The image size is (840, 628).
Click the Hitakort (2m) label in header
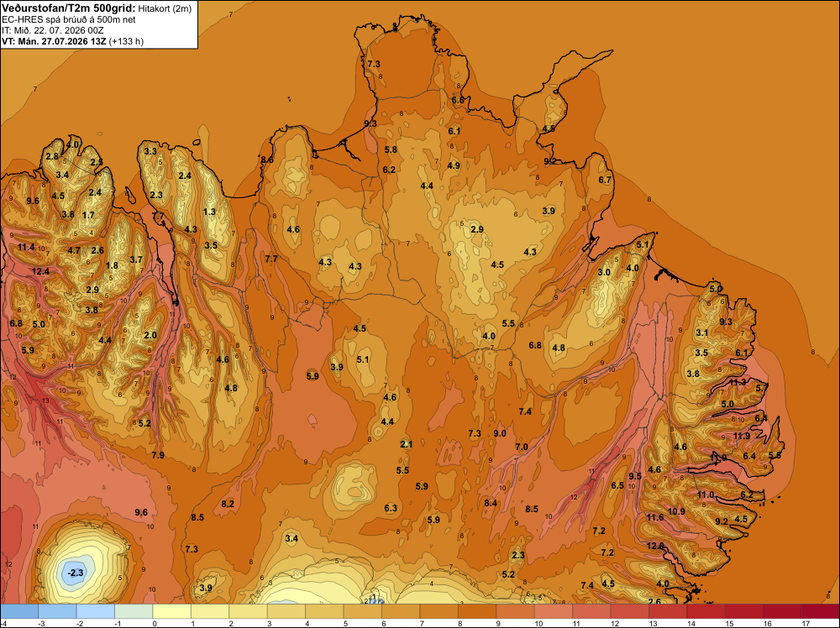tap(164, 8)
